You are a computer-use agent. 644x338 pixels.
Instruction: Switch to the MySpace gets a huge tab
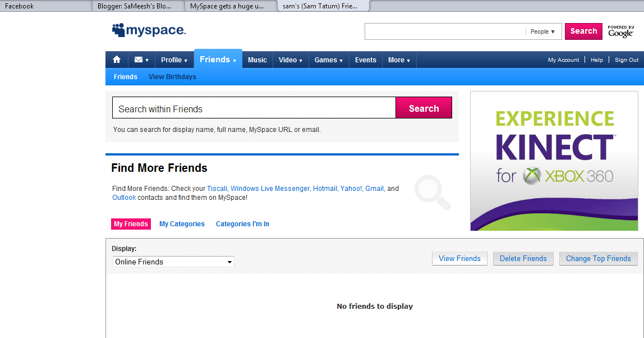(x=231, y=6)
